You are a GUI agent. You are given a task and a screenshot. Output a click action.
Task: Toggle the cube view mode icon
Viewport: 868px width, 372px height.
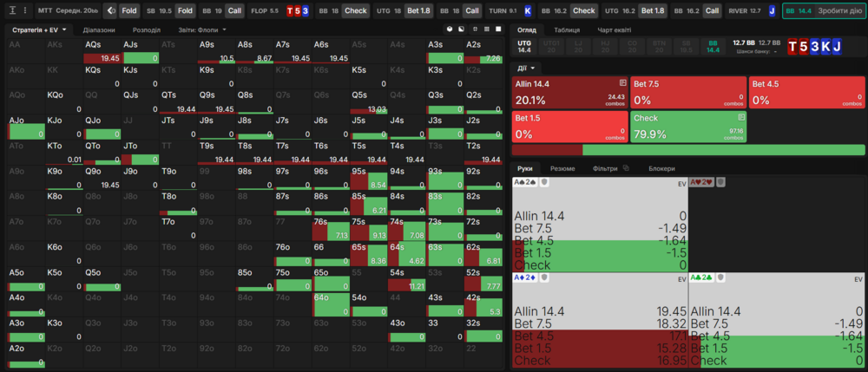pos(449,29)
